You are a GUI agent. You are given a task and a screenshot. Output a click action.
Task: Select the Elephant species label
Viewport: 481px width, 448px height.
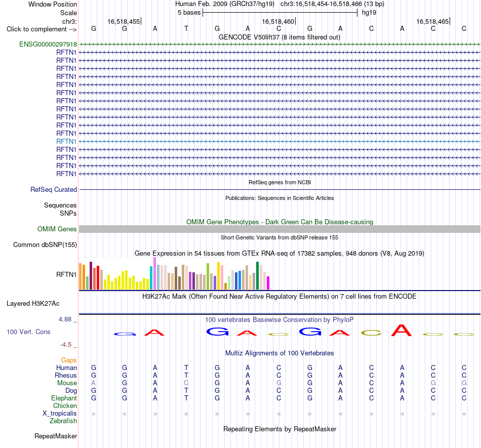tap(64, 398)
